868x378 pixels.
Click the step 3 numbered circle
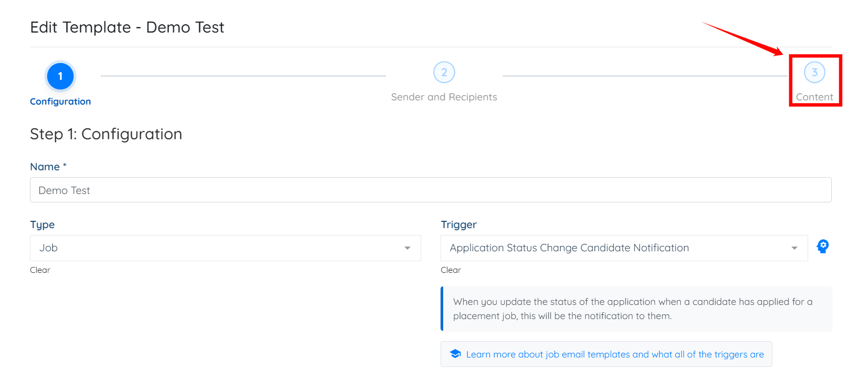pyautogui.click(x=814, y=73)
